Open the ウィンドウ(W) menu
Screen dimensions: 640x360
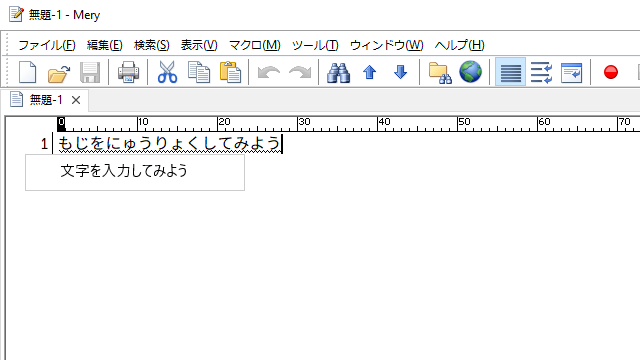[x=387, y=45]
